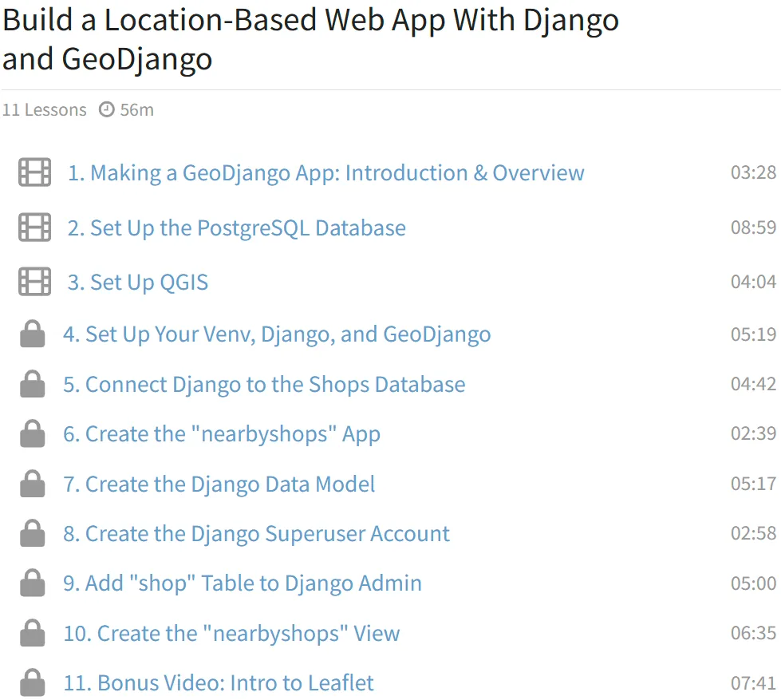781x700 pixels.
Task: Click the film icon next to PostgreSQL lesson
Action: point(34,227)
